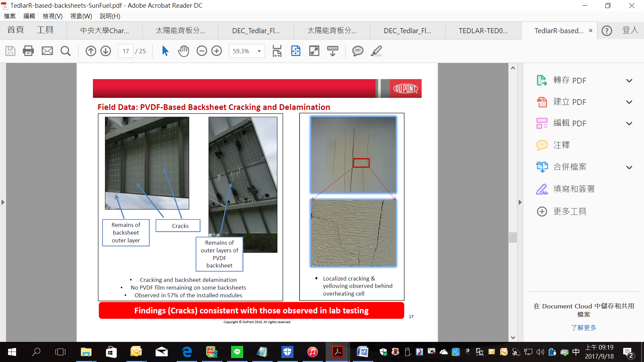The height and width of the screenshot is (362, 644).
Task: Open Find text magnifier tool
Action: pyautogui.click(x=65, y=51)
